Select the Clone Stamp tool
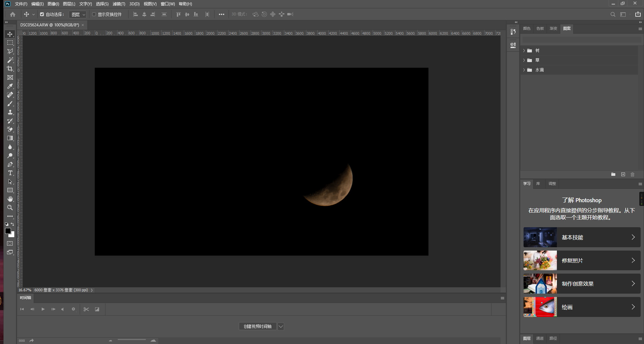Viewport: 644px width, 344px height. pyautogui.click(x=10, y=112)
